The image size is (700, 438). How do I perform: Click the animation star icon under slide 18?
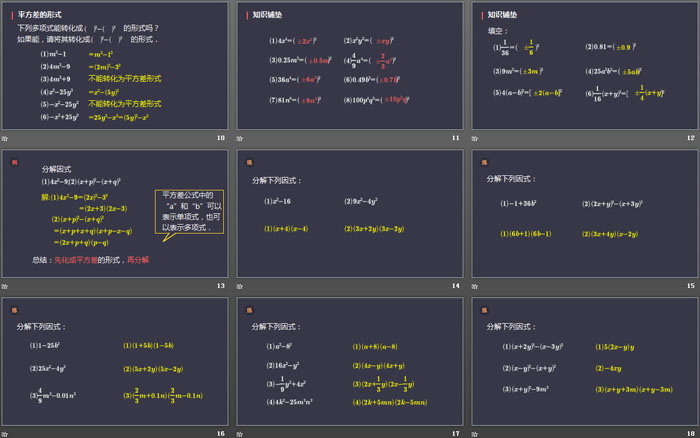(475, 434)
